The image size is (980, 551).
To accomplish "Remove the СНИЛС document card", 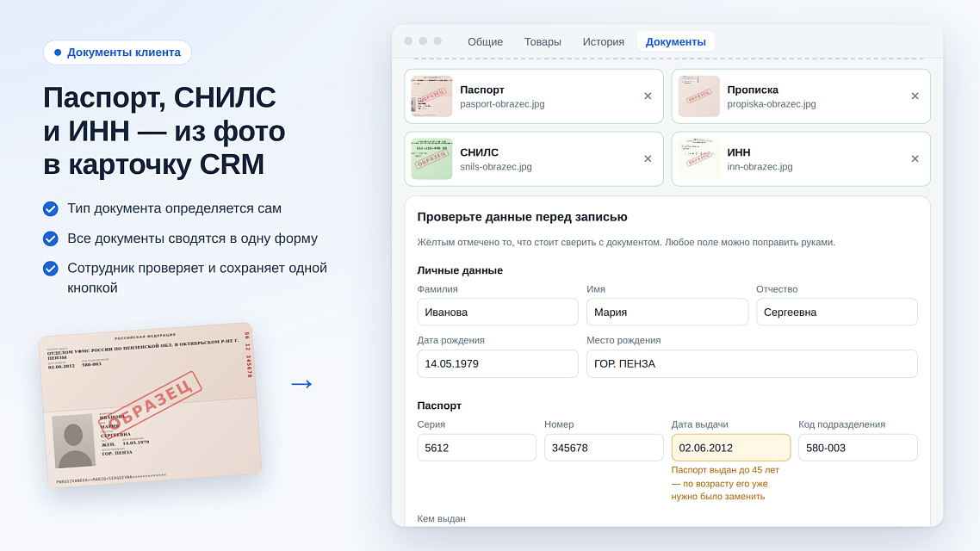I will (x=648, y=158).
